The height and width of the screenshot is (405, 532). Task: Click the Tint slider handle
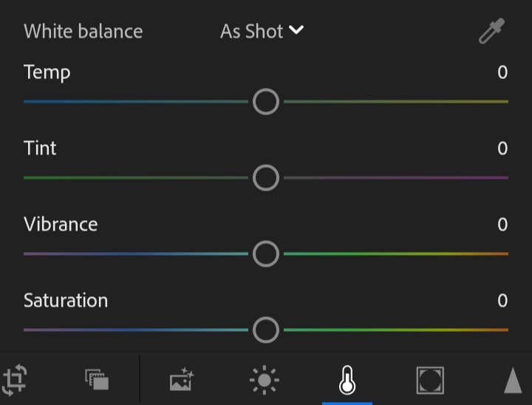coord(266,177)
